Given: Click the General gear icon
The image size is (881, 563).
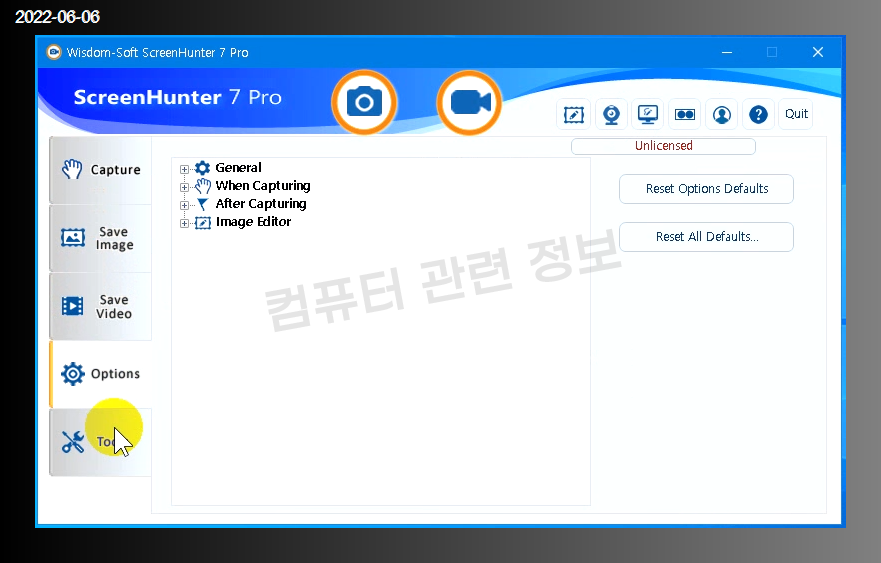Looking at the screenshot, I should (202, 168).
